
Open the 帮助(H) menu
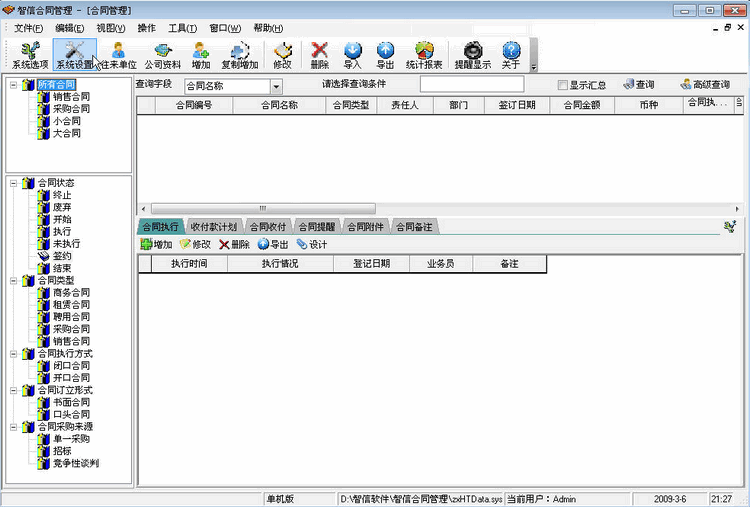[268, 28]
